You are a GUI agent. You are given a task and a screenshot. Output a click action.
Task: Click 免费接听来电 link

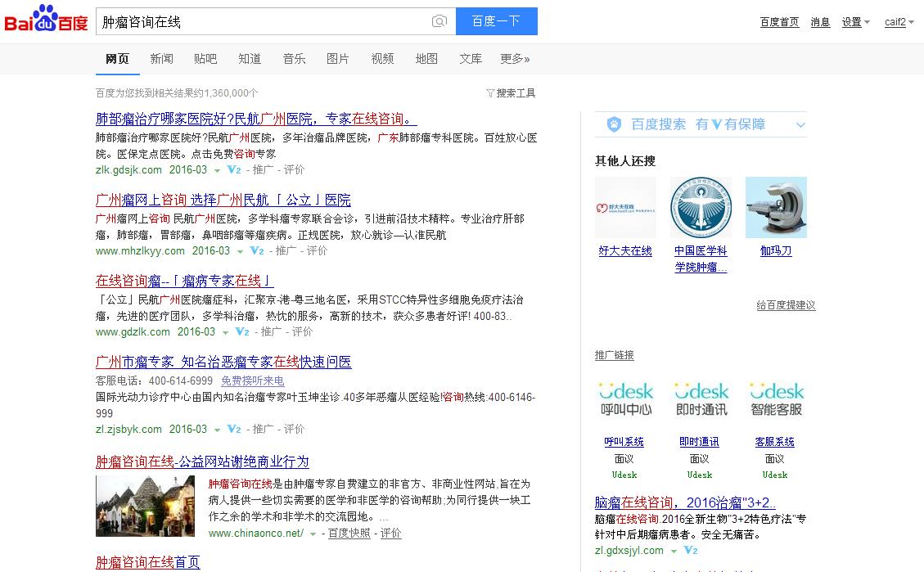pos(253,381)
